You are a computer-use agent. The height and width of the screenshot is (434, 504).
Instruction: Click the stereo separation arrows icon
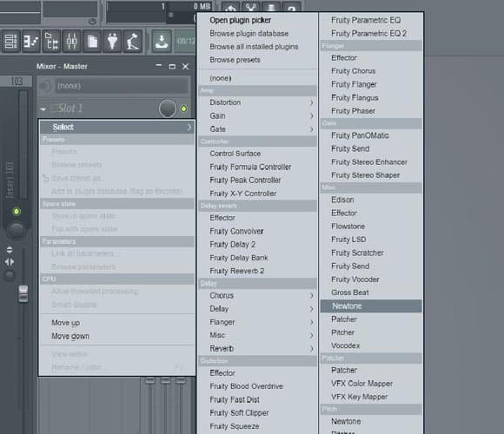pyautogui.click(x=10, y=262)
